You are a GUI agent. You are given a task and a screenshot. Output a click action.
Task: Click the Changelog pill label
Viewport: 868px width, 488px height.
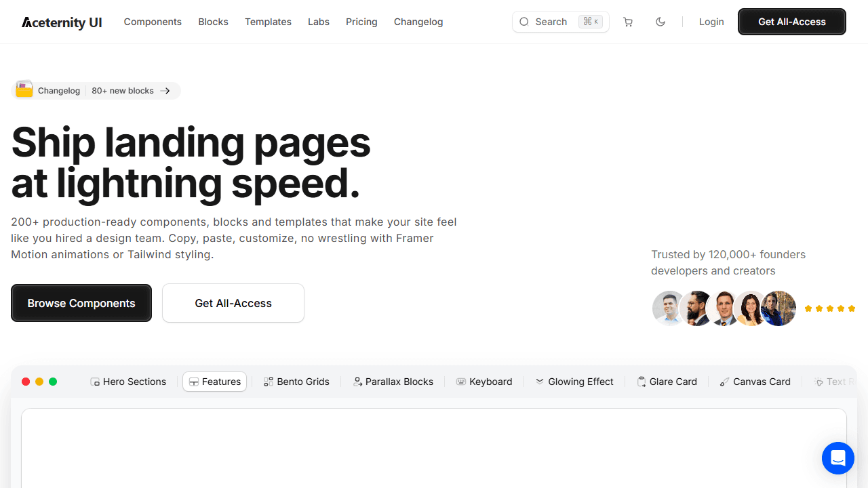[x=59, y=91]
